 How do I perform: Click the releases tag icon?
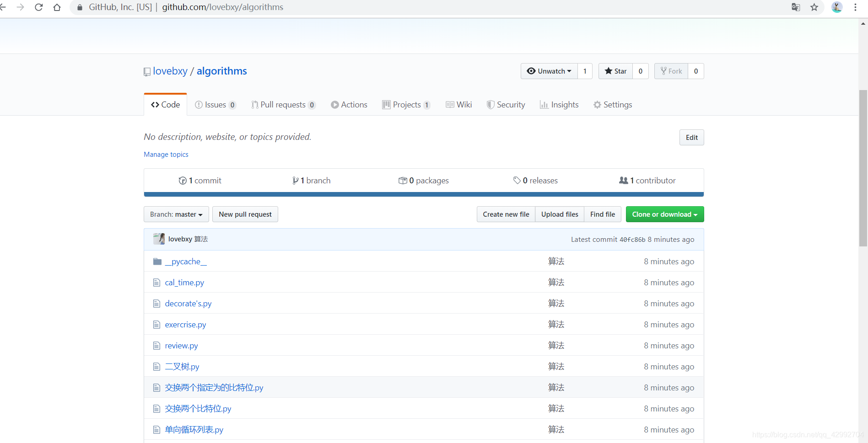coord(517,181)
